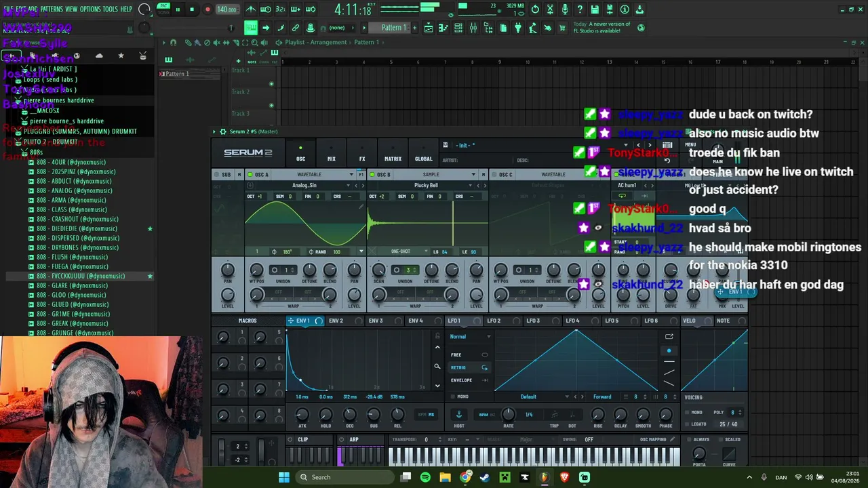Open File Explorer from the taskbar

pyautogui.click(x=445, y=477)
